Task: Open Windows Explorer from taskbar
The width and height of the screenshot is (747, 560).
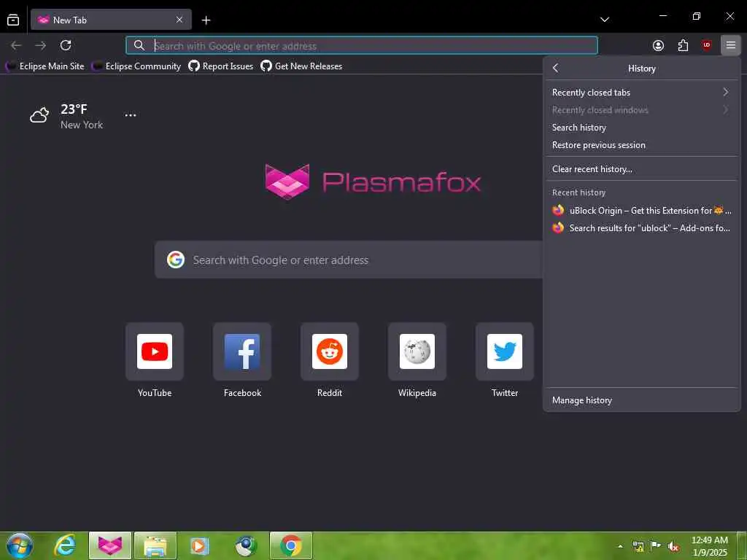Action: point(155,545)
